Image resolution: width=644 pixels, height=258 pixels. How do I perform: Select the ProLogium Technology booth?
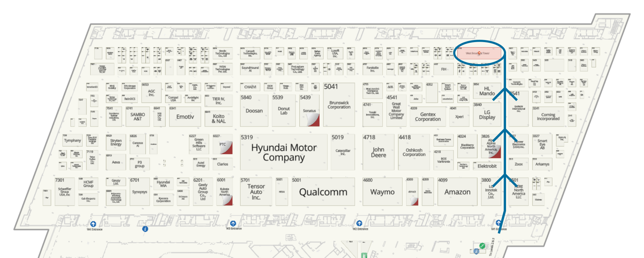coord(297,69)
